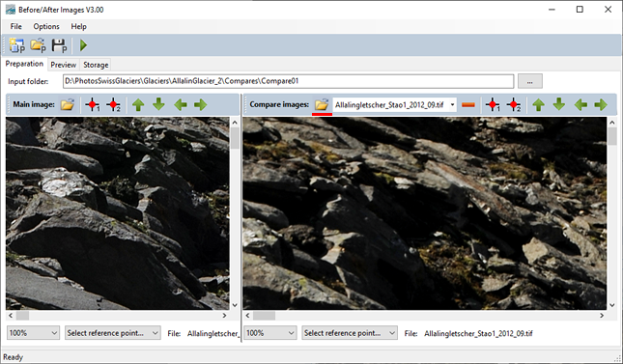This screenshot has width=623, height=364.
Task: Switch to the Storage tab
Action: point(96,65)
